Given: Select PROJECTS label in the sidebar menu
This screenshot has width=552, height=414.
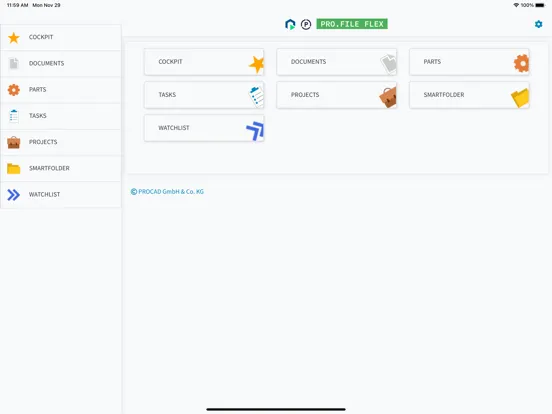Looking at the screenshot, I should tap(43, 142).
